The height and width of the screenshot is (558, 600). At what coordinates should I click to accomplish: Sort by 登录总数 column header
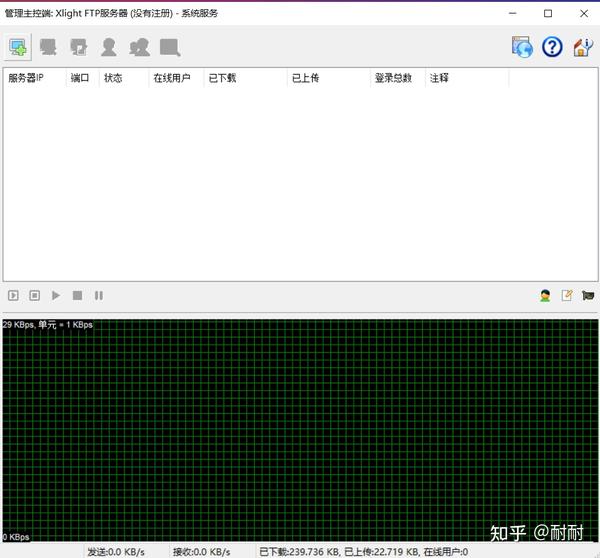click(397, 78)
